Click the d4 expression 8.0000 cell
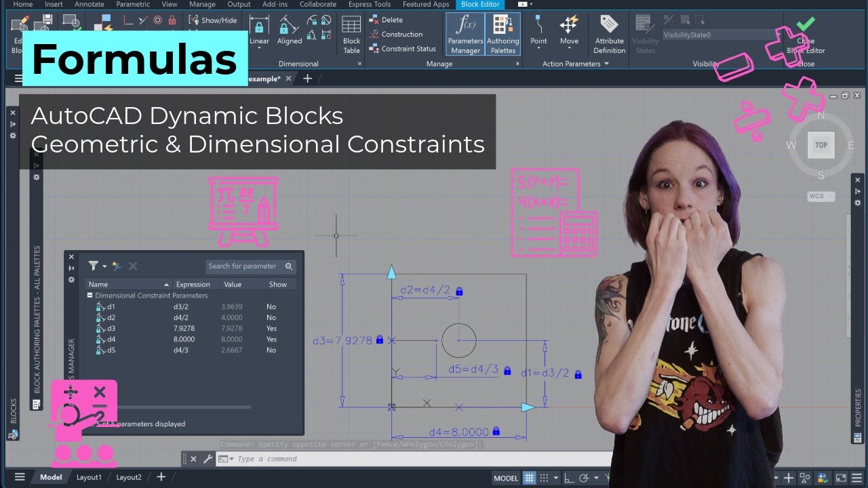 (184, 340)
